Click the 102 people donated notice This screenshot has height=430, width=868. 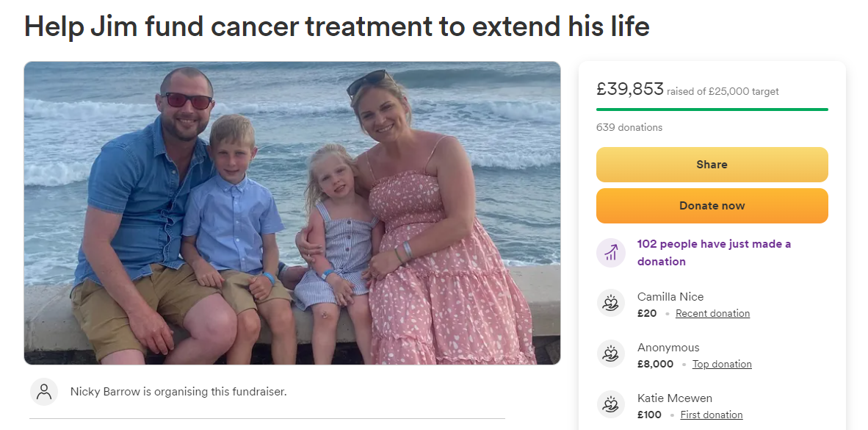pos(714,253)
